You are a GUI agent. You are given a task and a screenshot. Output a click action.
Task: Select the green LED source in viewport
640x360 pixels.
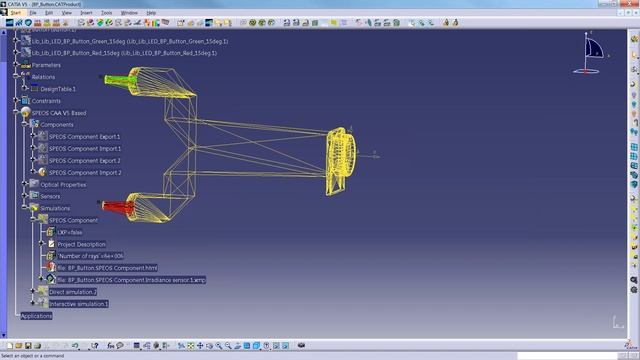[x=120, y=80]
